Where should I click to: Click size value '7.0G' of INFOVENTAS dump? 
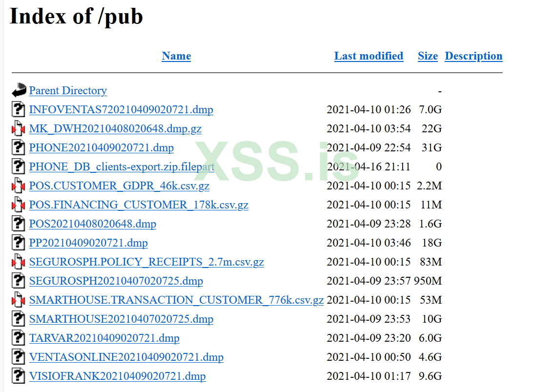(430, 109)
